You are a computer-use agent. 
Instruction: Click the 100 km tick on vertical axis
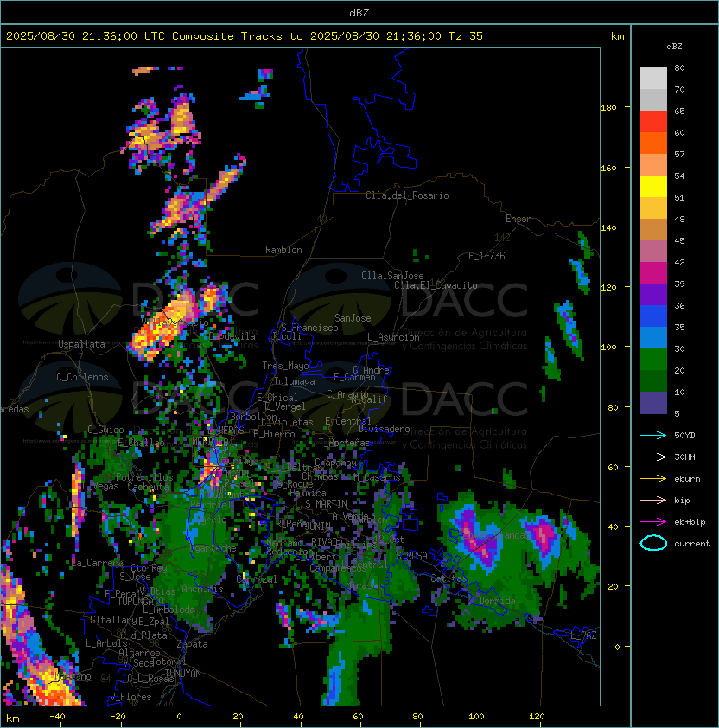tap(608, 348)
